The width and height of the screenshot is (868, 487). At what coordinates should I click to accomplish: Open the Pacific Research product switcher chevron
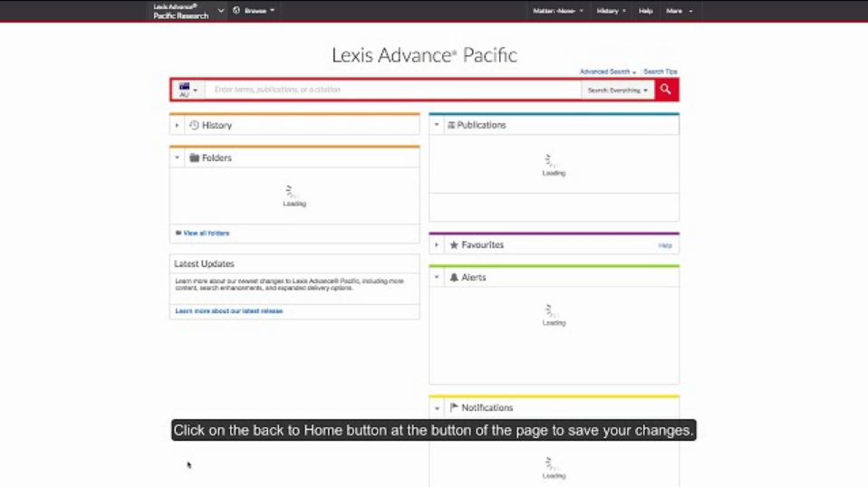[x=220, y=11]
